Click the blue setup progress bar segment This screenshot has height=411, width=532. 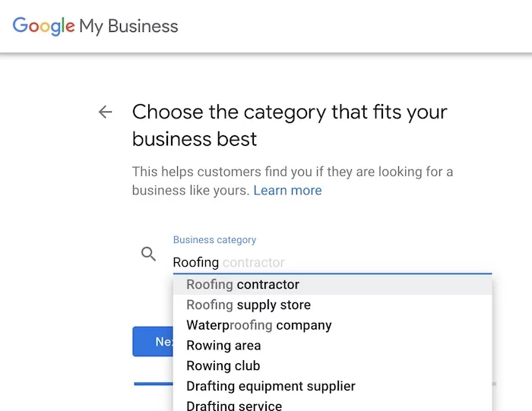[154, 384]
